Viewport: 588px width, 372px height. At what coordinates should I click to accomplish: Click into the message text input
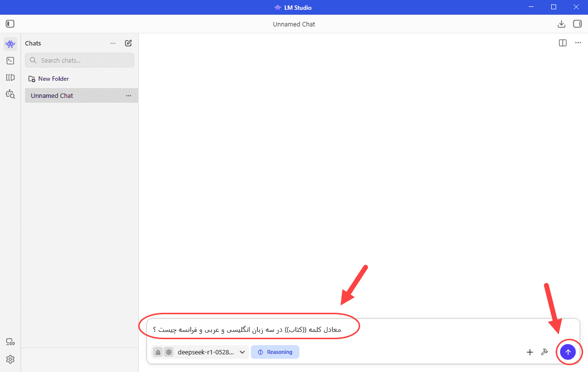(363, 329)
